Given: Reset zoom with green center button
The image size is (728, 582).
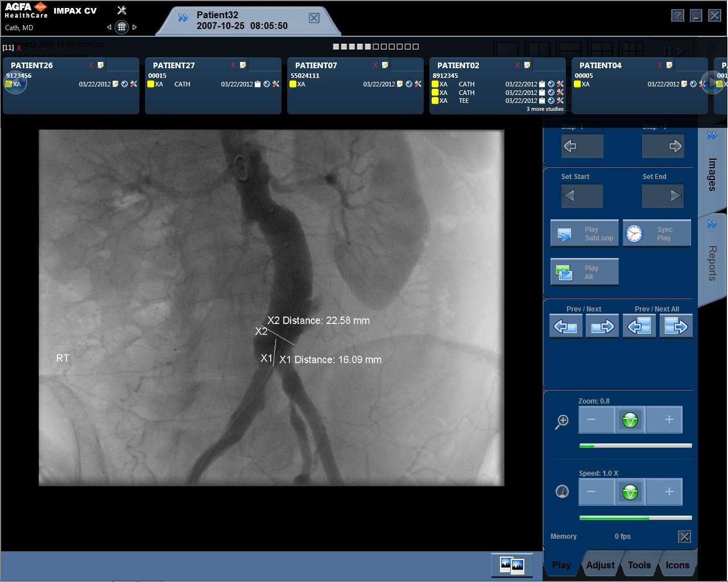Looking at the screenshot, I should point(630,420).
